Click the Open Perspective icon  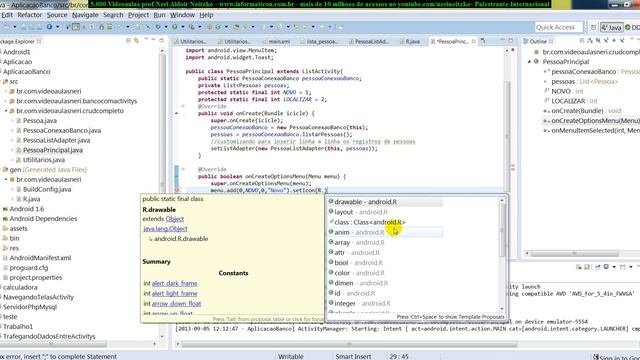[593, 27]
